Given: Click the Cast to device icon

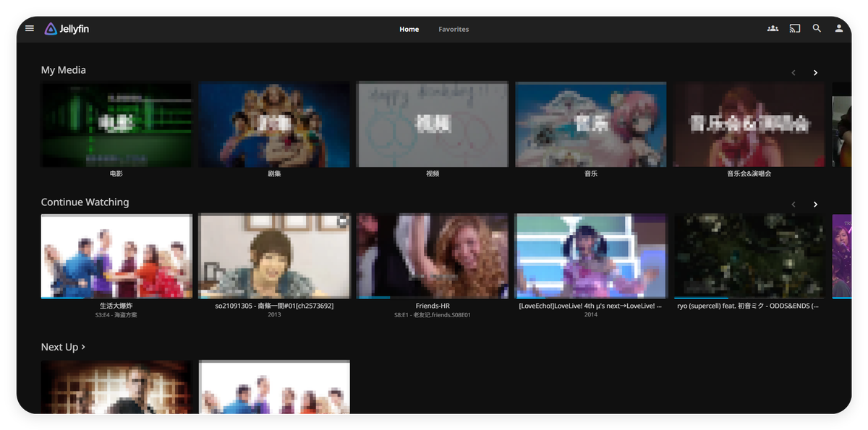Looking at the screenshot, I should pyautogui.click(x=795, y=28).
